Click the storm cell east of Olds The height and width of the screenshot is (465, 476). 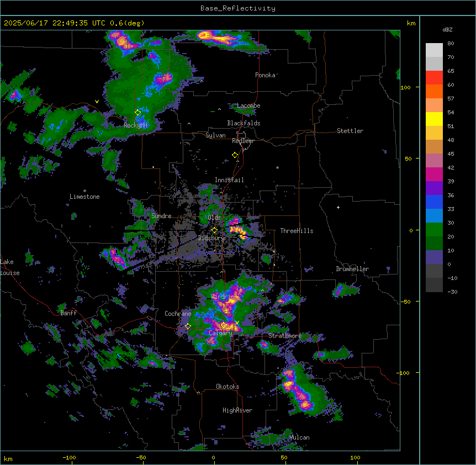click(x=239, y=229)
